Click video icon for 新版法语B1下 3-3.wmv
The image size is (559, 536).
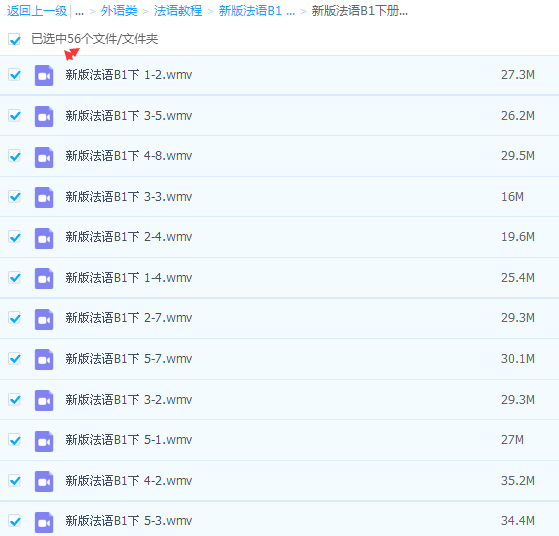click(44, 197)
